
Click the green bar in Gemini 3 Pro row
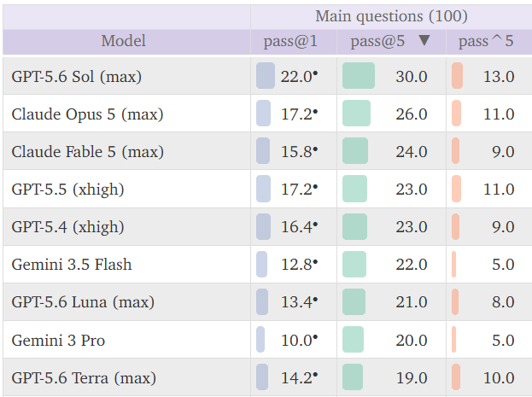click(353, 339)
